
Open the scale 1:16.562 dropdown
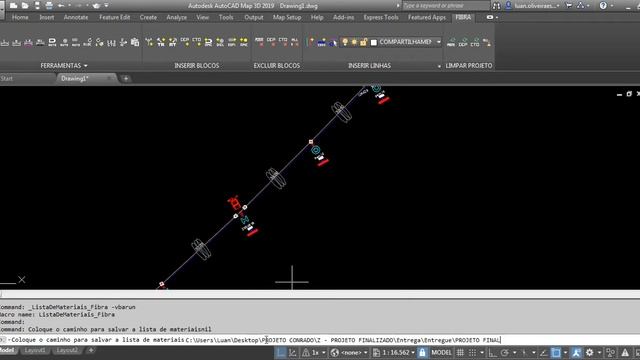(413, 352)
